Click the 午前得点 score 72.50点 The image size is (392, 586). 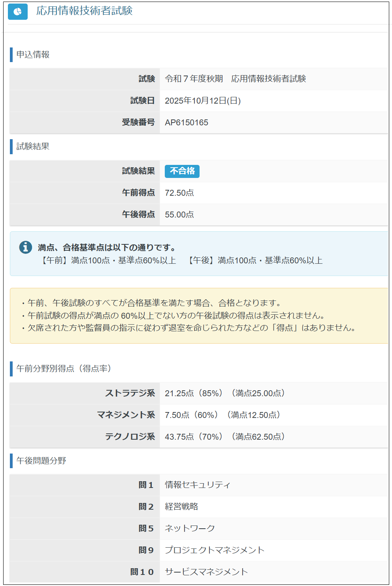[x=179, y=193]
